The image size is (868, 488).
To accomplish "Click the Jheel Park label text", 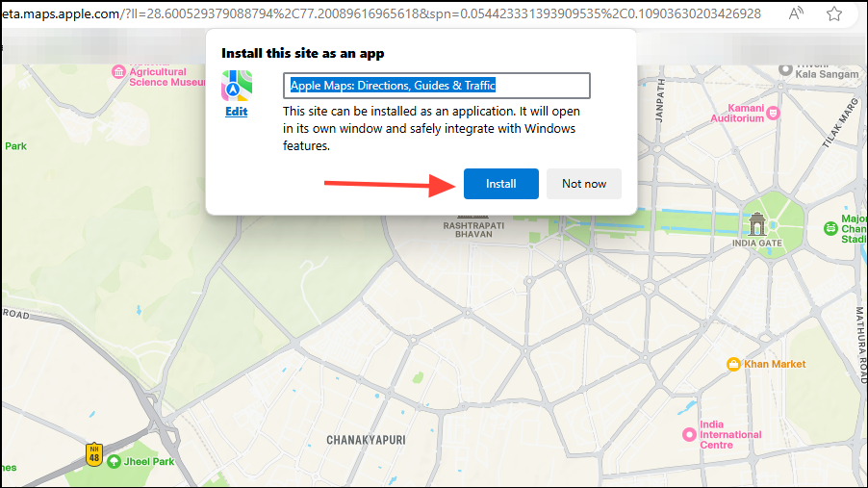I will 149,461.
